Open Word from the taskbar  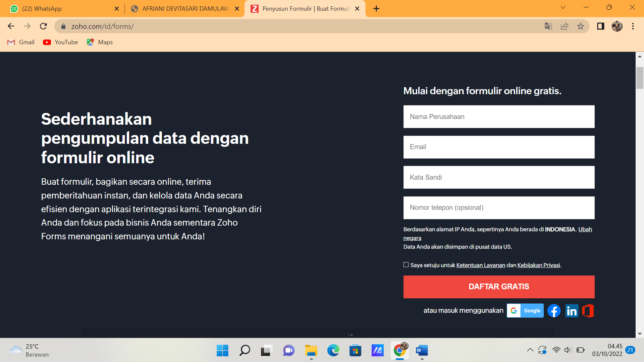(422, 351)
